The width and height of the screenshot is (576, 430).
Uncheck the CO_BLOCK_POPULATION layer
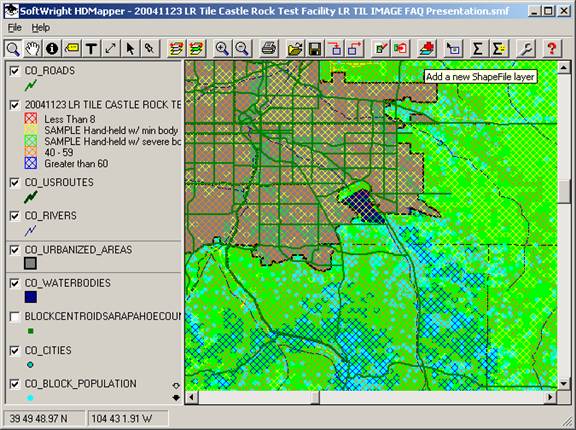click(14, 384)
